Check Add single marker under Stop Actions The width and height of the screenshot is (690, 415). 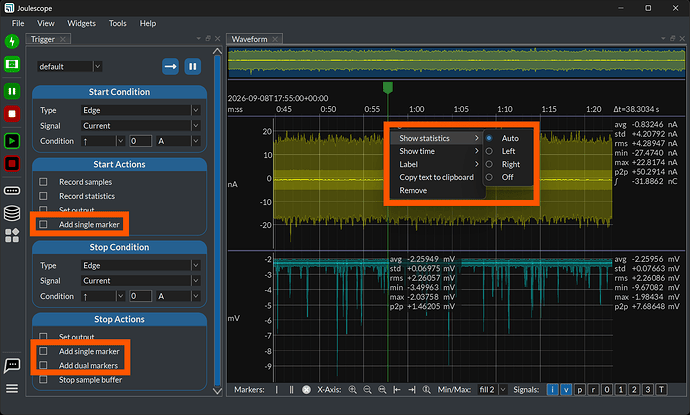pyautogui.click(x=43, y=351)
